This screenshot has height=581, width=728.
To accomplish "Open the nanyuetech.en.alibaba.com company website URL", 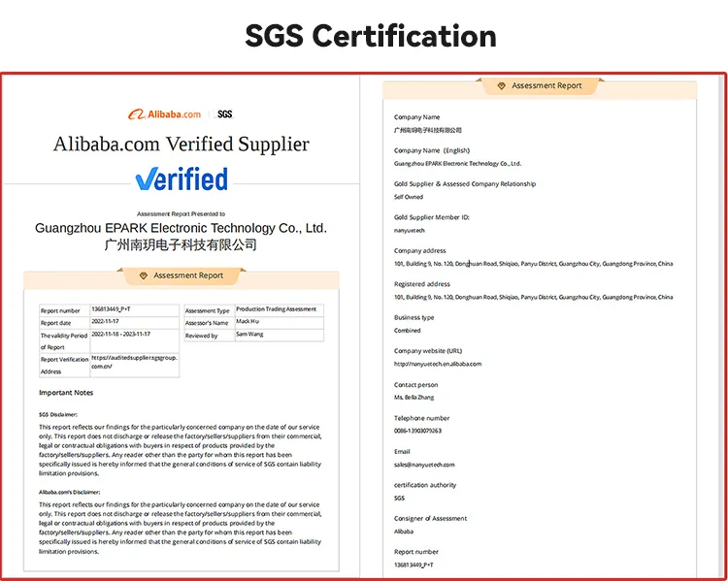I will pos(437,364).
